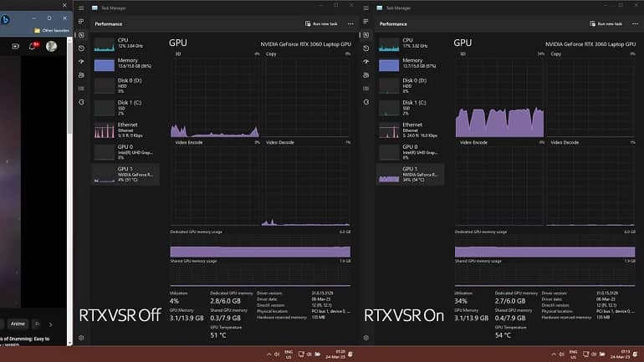Select Memory in the RTX VSR On performance list
The width and height of the screenshot is (644, 362).
pos(410,64)
